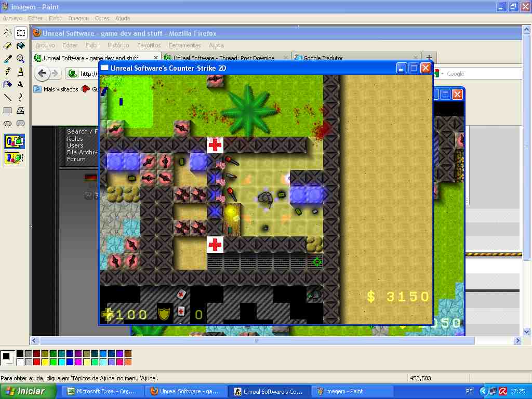The image size is (532, 399).
Task: Pick the Rectangle shape tool
Action: click(8, 110)
